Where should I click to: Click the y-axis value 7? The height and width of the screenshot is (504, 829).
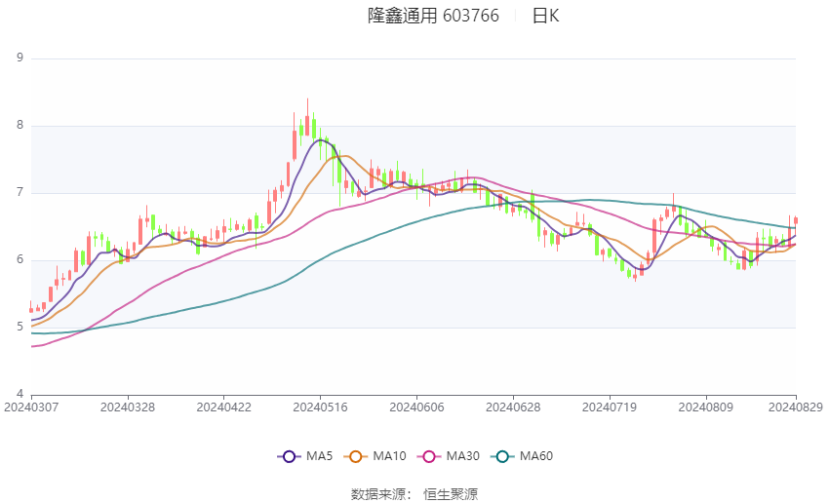20,192
